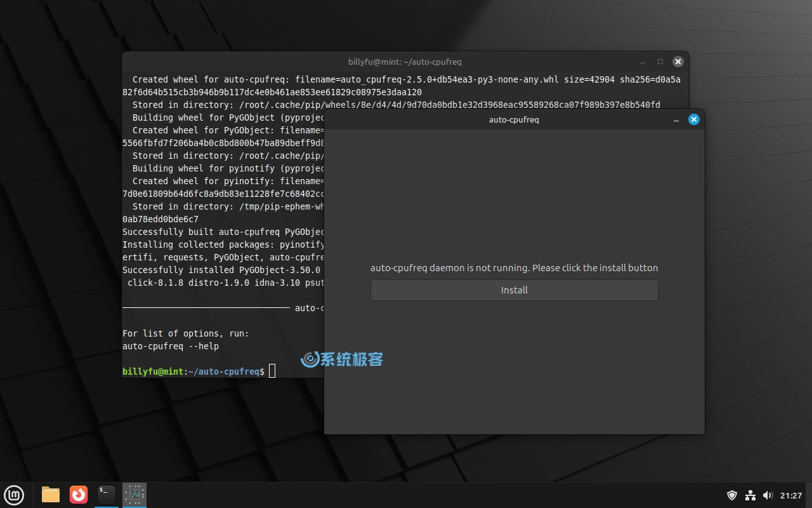Click 'Building wheel for PyGObject' line
The image size is (812, 508).
(x=228, y=117)
